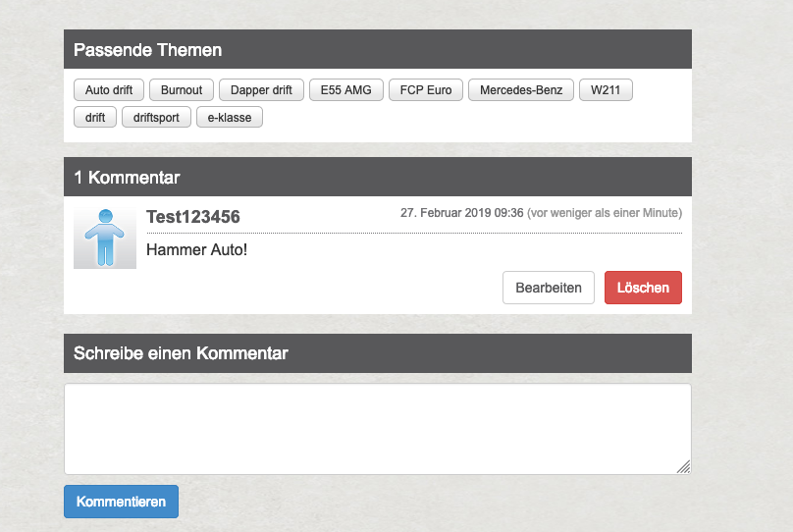Open the Auto drift topic tag
Image resolution: width=793 pixels, height=532 pixels.
[109, 90]
